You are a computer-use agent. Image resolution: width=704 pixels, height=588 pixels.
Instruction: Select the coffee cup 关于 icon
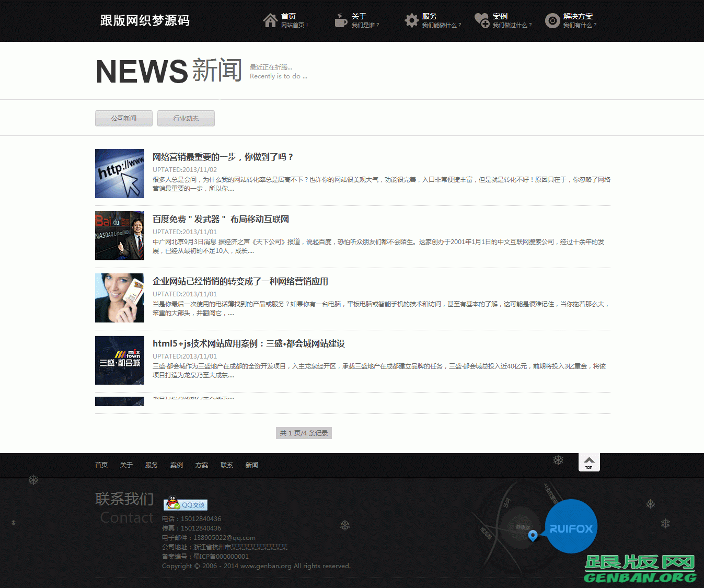pos(341,21)
